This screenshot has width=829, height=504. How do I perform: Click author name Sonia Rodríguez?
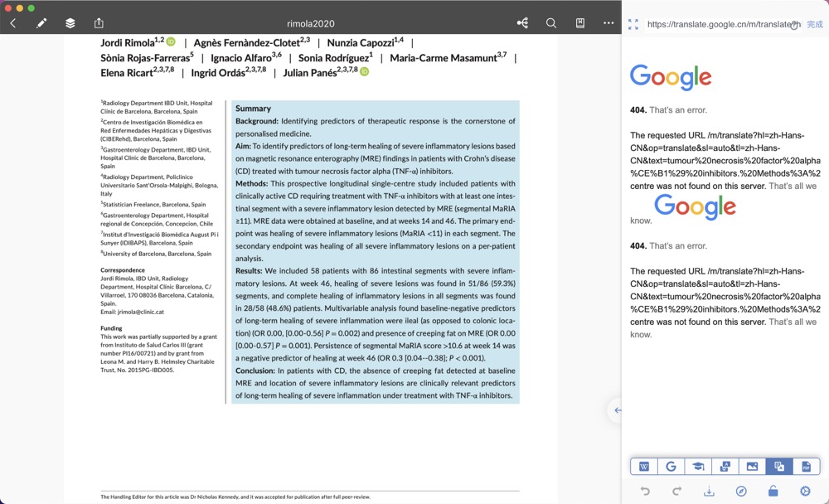tap(333, 58)
